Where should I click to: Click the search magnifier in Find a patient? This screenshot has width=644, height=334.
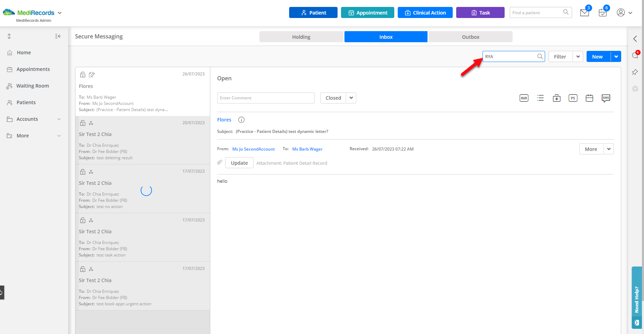point(566,12)
